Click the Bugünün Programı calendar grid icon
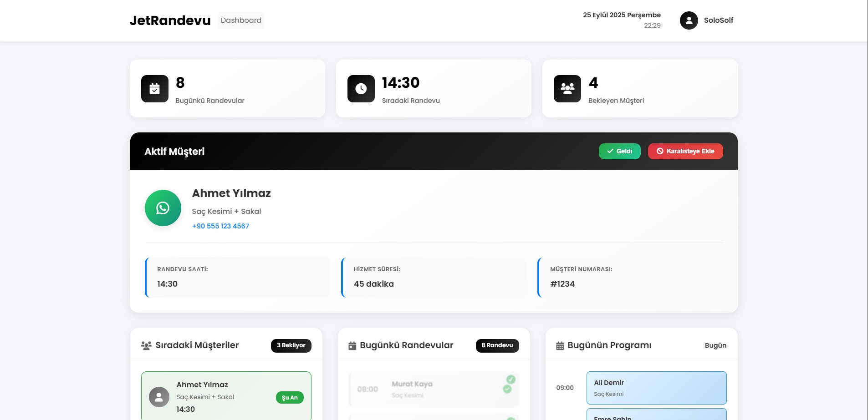The width and height of the screenshot is (868, 420). (560, 346)
